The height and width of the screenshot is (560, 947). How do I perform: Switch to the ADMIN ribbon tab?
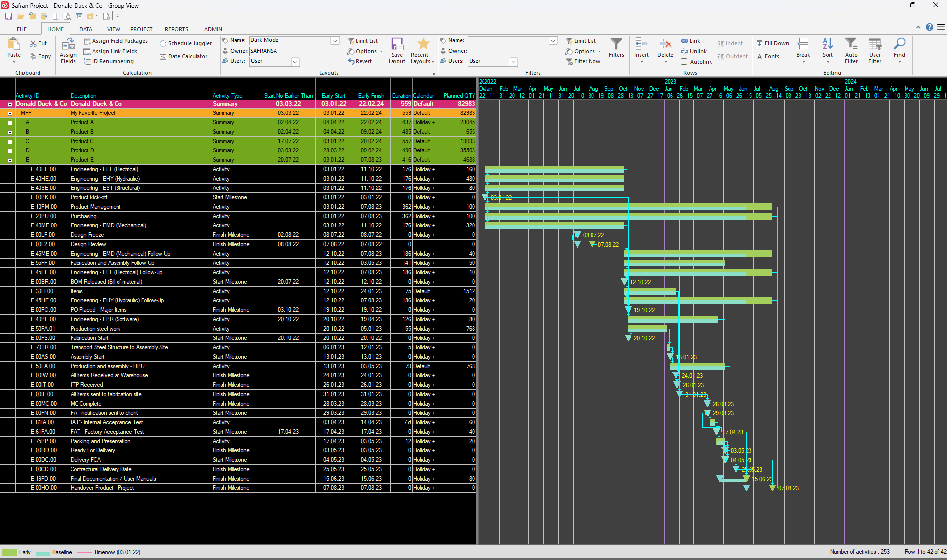click(x=213, y=29)
